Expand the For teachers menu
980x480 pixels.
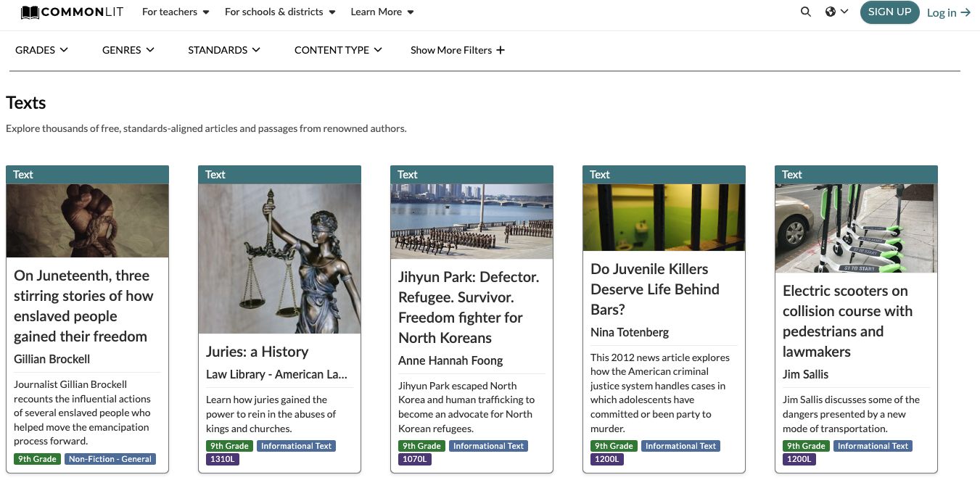176,12
